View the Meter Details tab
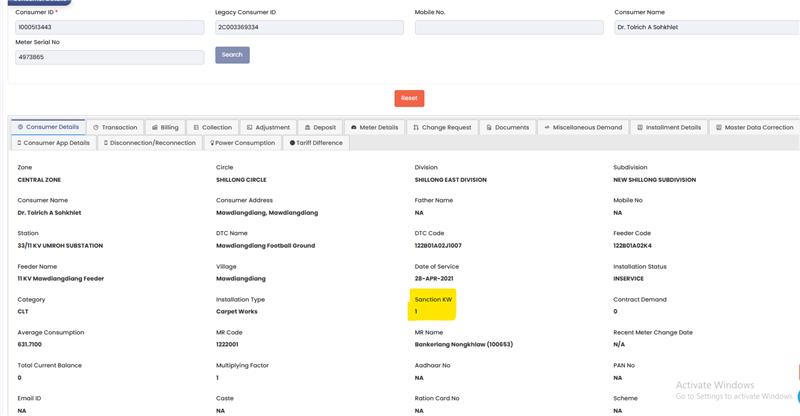 point(374,128)
